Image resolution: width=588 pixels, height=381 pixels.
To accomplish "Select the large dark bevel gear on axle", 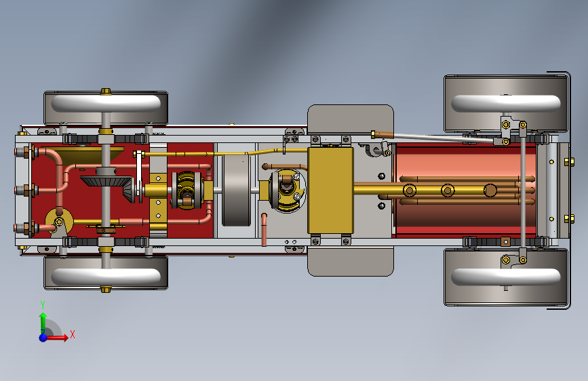I will (106, 181).
